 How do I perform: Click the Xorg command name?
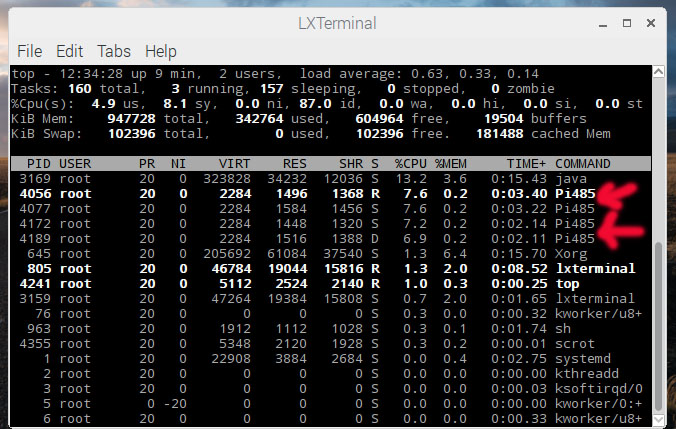tap(571, 254)
